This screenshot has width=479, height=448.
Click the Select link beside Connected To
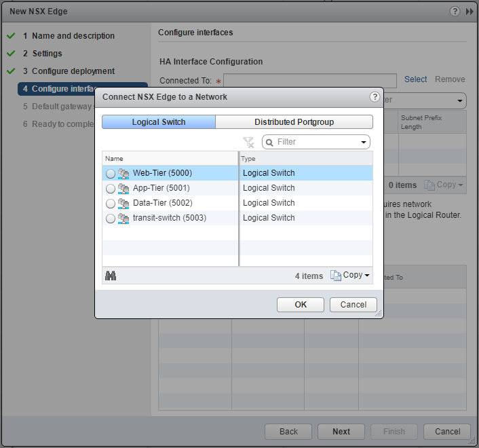(415, 79)
